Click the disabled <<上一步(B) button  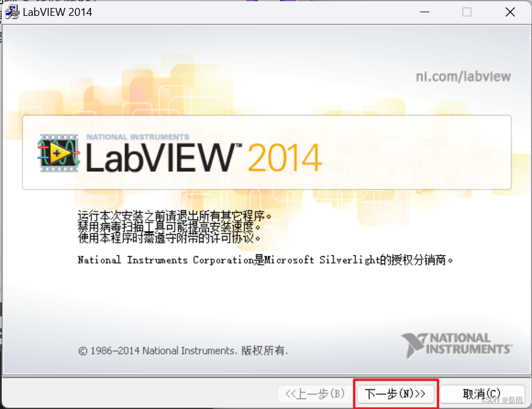[x=315, y=394]
